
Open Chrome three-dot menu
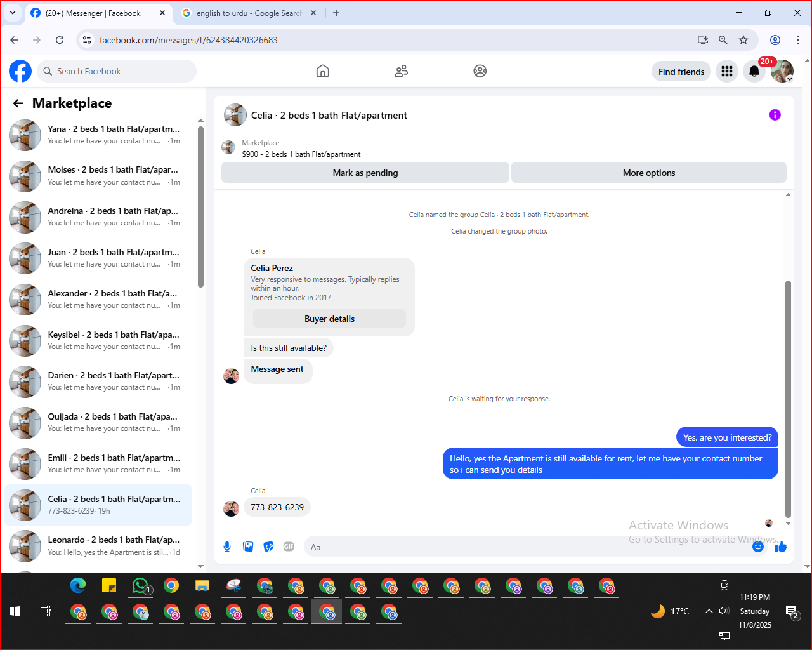point(798,40)
